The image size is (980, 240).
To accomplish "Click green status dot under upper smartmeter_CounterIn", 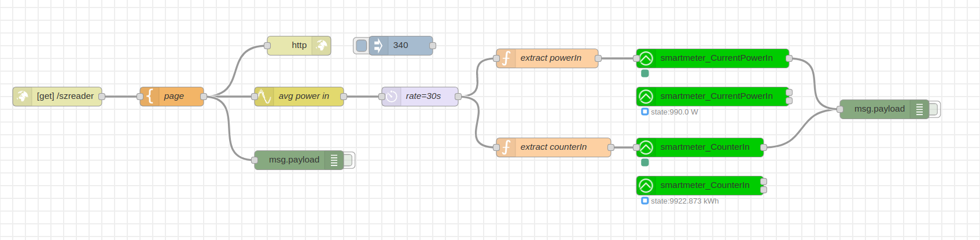I will click(x=645, y=163).
